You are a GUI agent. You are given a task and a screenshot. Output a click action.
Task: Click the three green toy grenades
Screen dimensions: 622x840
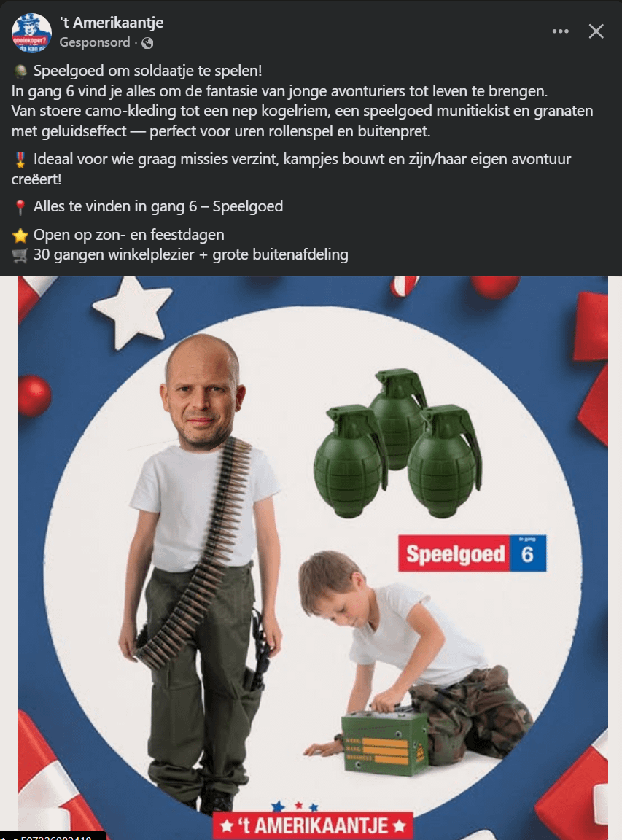(x=397, y=443)
